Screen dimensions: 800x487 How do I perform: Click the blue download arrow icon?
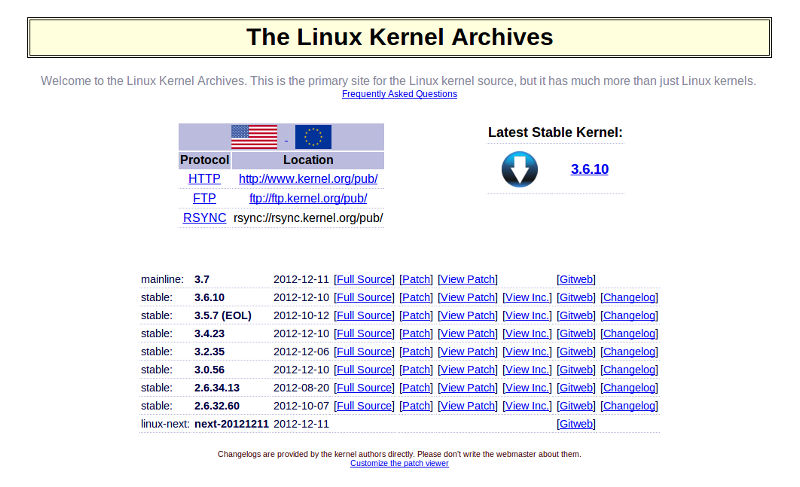click(519, 169)
